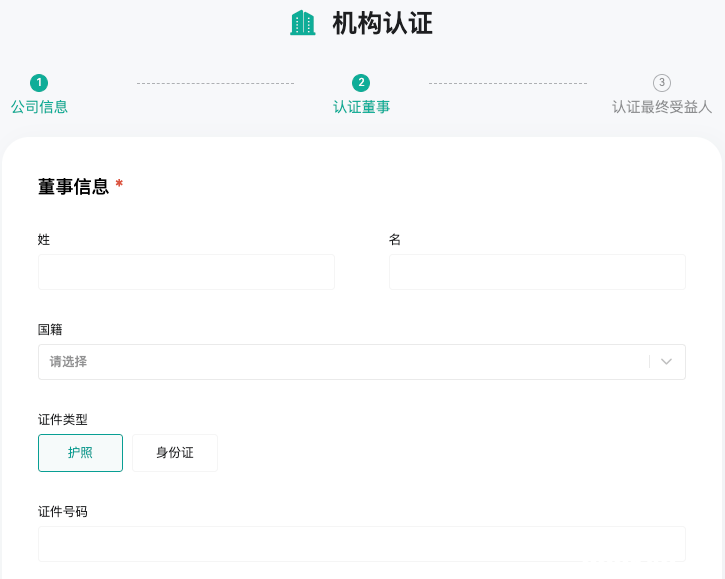Screen dimensions: 725x579
Task: Click the 董事信息 section heading
Action: point(73,186)
